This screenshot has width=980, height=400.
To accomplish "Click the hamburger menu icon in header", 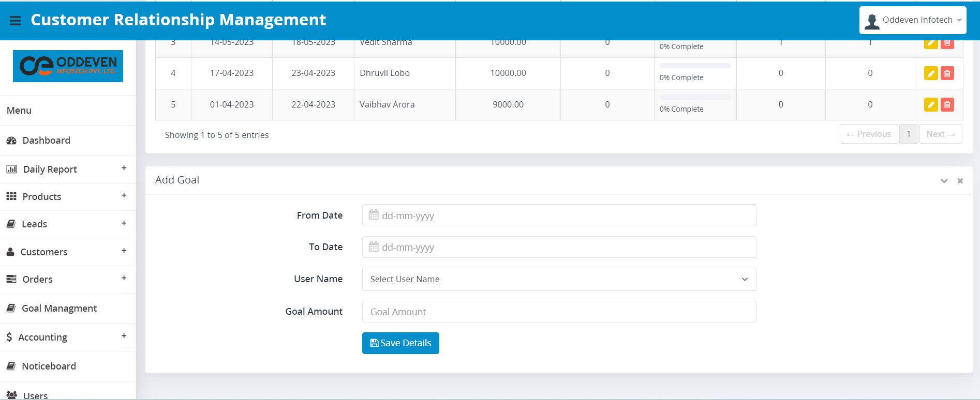I will click(x=15, y=21).
